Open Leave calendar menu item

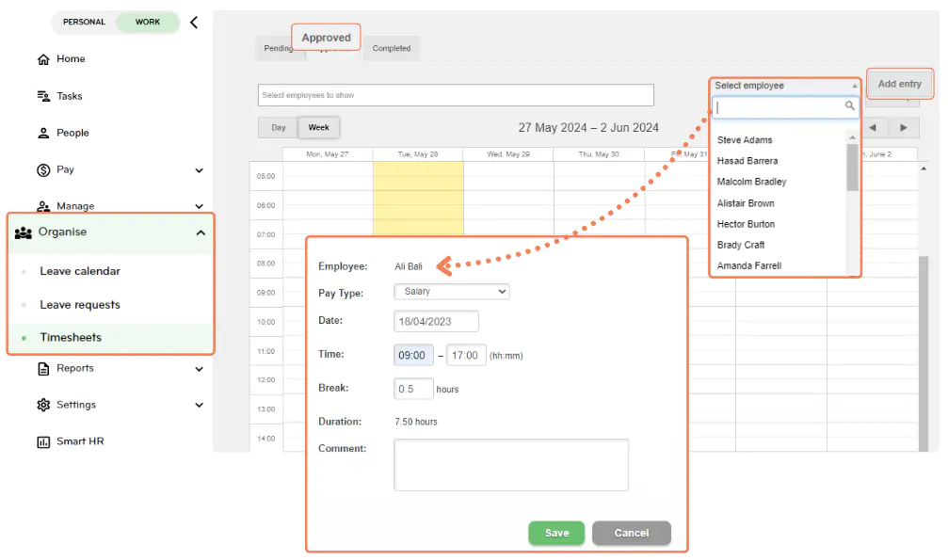click(80, 272)
